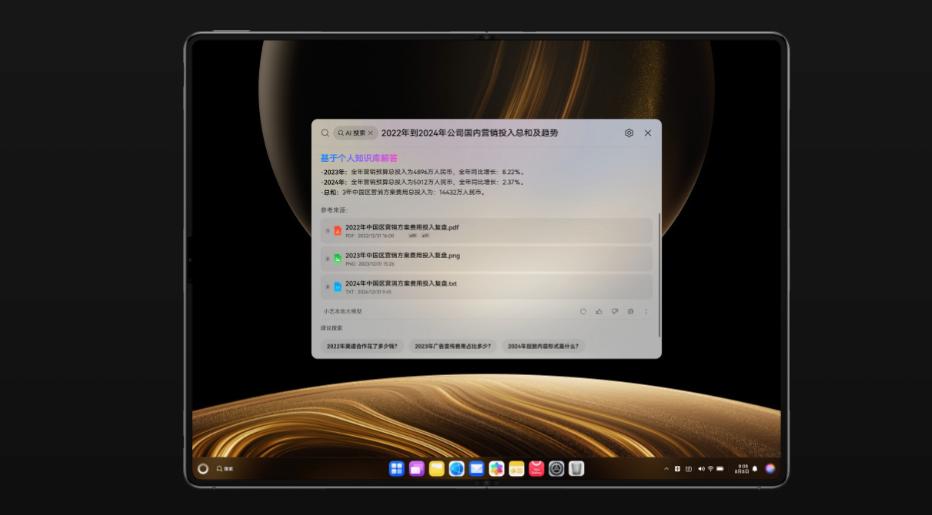Click the green PNG file icon
This screenshot has width=932, height=515.
pyautogui.click(x=338, y=259)
